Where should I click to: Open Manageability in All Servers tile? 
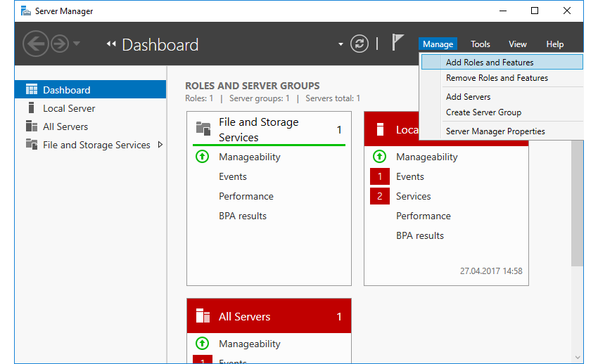pyautogui.click(x=250, y=344)
